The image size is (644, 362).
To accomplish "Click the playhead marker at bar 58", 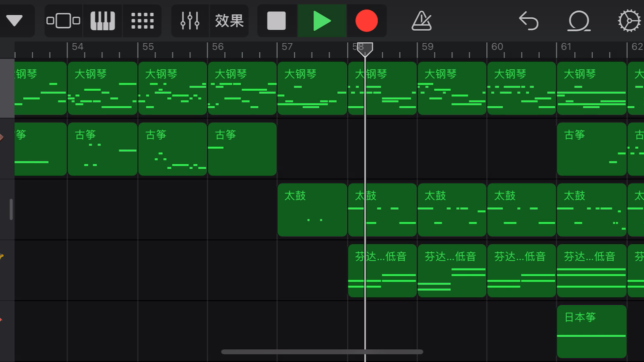I will coord(365,49).
